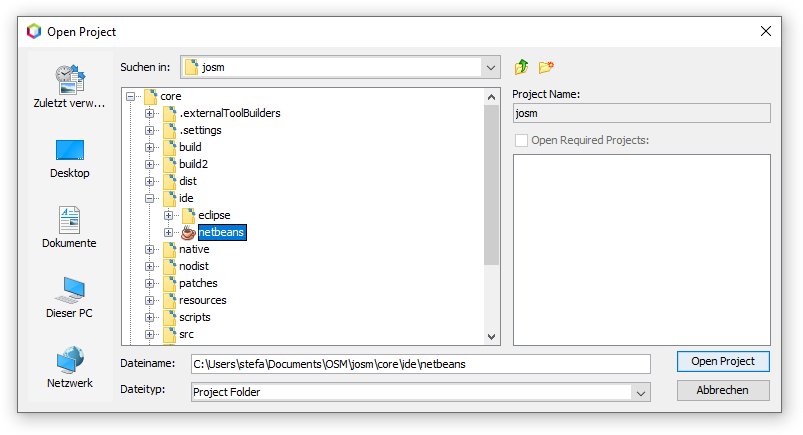Toggle Open Required Projects checkbox

(x=521, y=140)
